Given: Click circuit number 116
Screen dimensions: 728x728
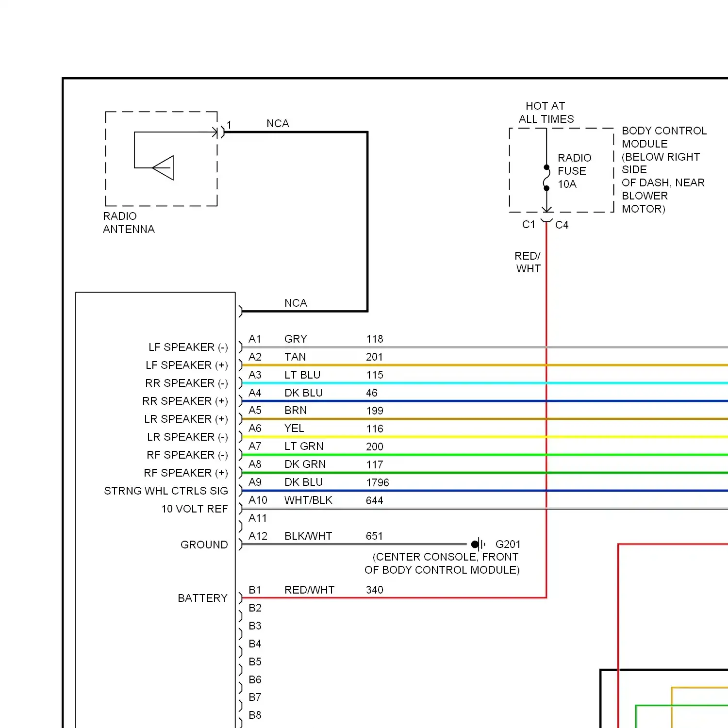Looking at the screenshot, I should pos(375,429).
